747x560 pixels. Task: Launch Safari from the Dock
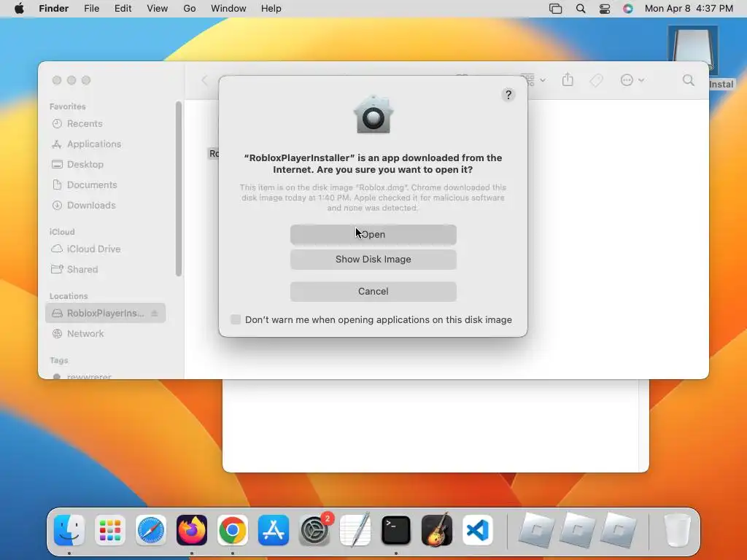(x=151, y=530)
